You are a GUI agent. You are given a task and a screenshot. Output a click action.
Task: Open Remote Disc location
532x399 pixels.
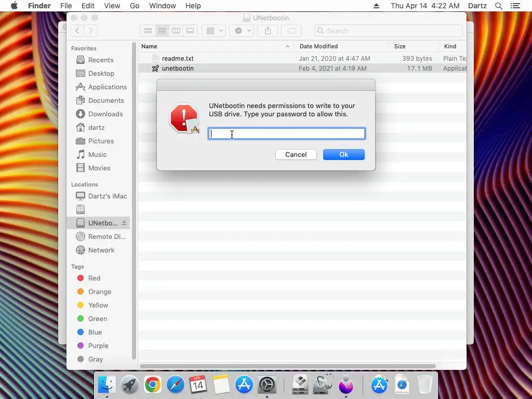(x=100, y=236)
